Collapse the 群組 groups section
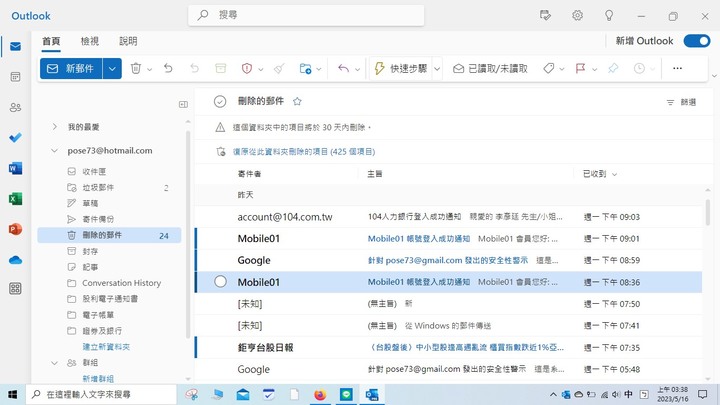Viewport: 720px width, 405px height. [x=55, y=363]
